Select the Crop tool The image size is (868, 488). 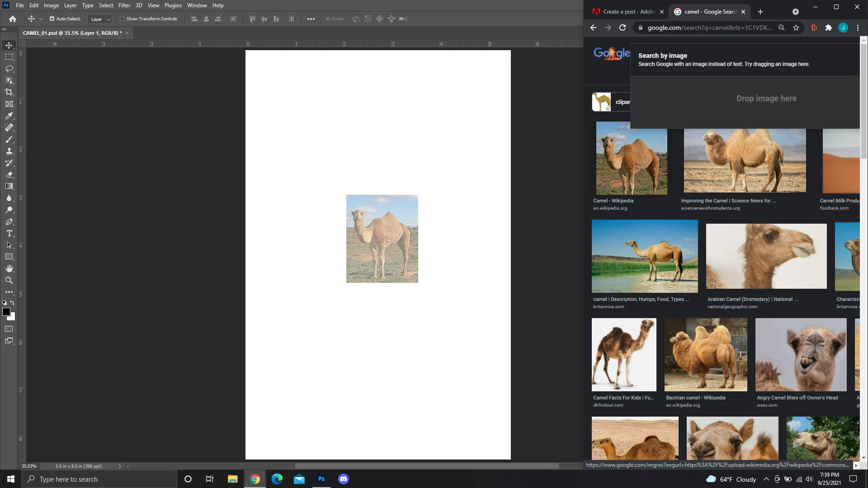point(9,92)
